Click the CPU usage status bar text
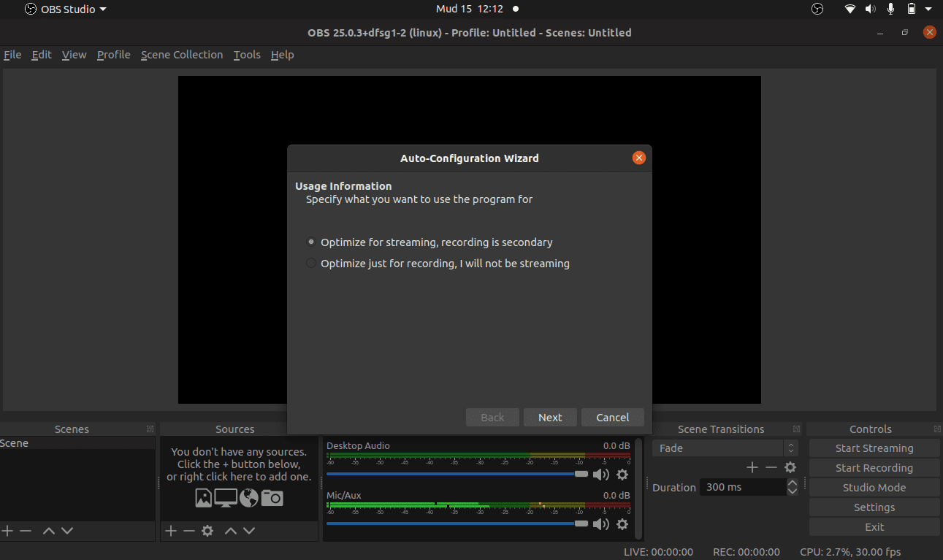The width and height of the screenshot is (943, 560). 850,552
